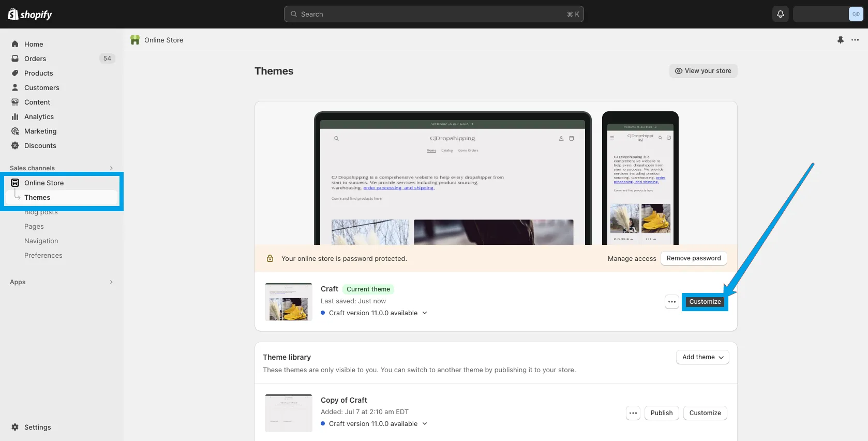
Task: Open the Navigation submenu item
Action: click(41, 241)
